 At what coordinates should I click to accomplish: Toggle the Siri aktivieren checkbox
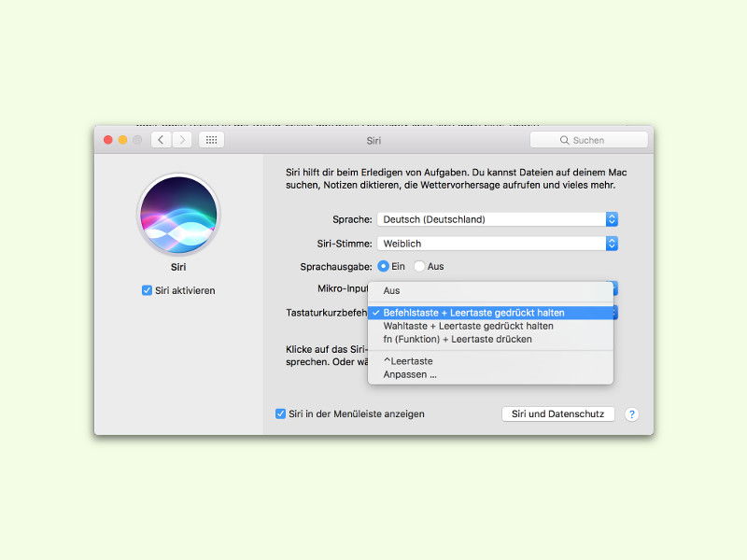pos(147,290)
